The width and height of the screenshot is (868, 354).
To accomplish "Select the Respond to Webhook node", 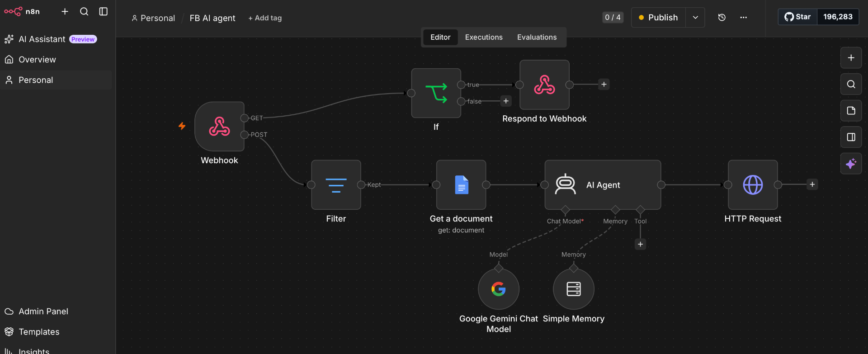I will click(544, 85).
